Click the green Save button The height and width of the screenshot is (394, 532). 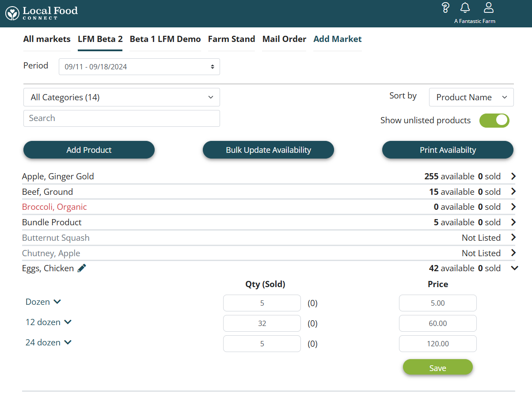click(x=437, y=368)
